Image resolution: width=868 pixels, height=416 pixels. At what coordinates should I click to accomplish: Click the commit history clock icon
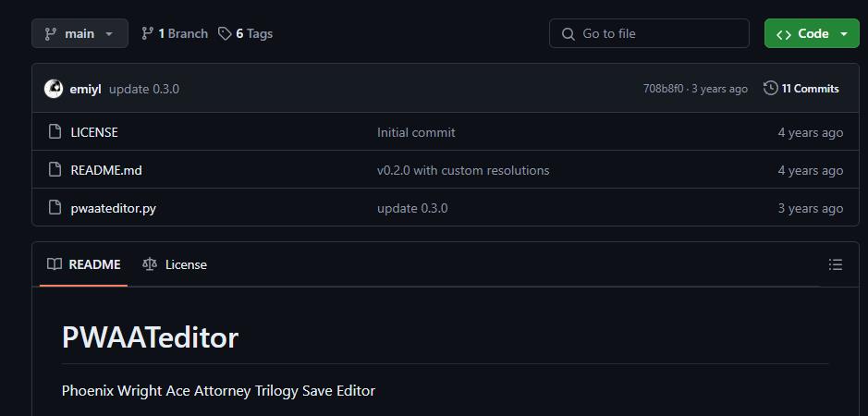coord(770,89)
